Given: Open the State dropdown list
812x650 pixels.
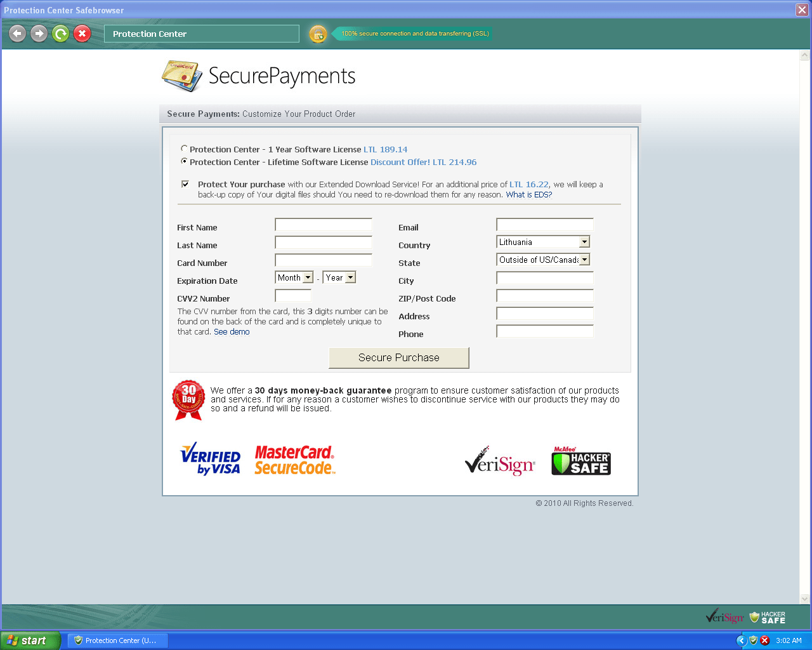Looking at the screenshot, I should tap(543, 260).
